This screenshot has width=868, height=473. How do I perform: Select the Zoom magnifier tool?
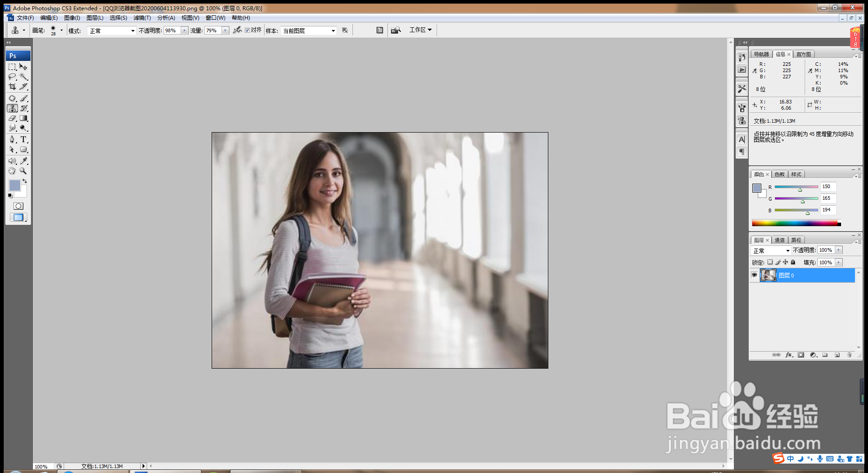tap(23, 171)
